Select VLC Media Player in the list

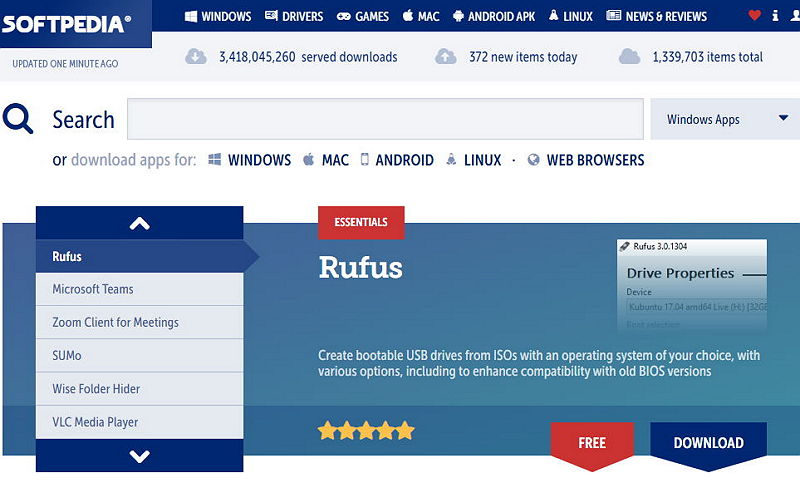tap(139, 422)
